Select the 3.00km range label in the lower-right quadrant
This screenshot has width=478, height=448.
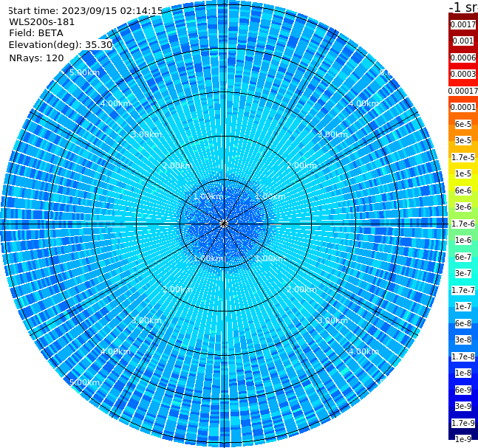(x=332, y=320)
